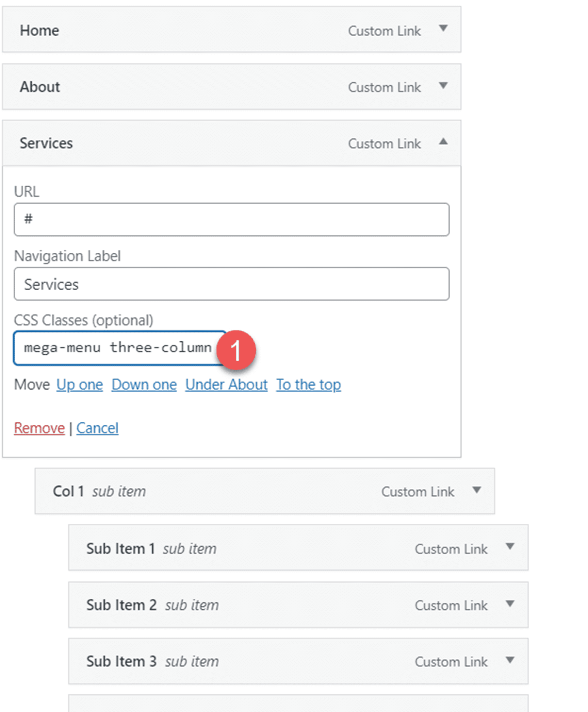Screen dimensions: 588x712
Task: Move Services To the top
Action: coord(309,384)
